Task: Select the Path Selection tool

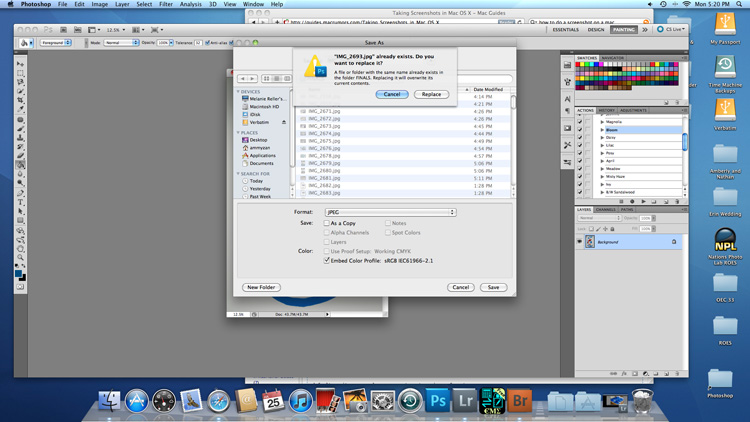Action: point(20,211)
